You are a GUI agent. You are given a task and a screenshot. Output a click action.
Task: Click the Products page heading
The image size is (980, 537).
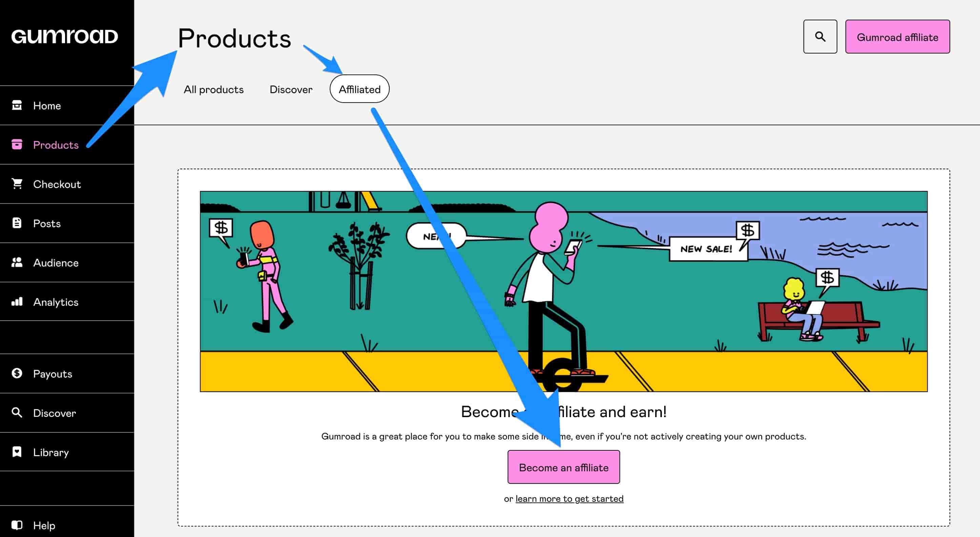(x=234, y=38)
